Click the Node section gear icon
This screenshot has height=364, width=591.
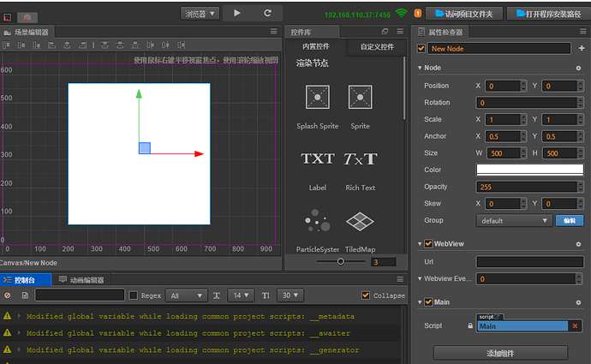[578, 69]
